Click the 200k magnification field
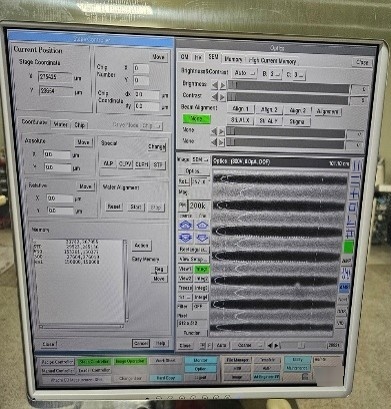The width and height of the screenshot is (391, 409). 199,206
